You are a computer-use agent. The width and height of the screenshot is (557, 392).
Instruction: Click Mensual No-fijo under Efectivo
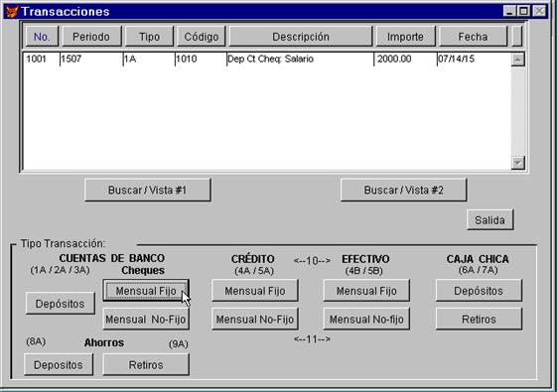click(366, 320)
